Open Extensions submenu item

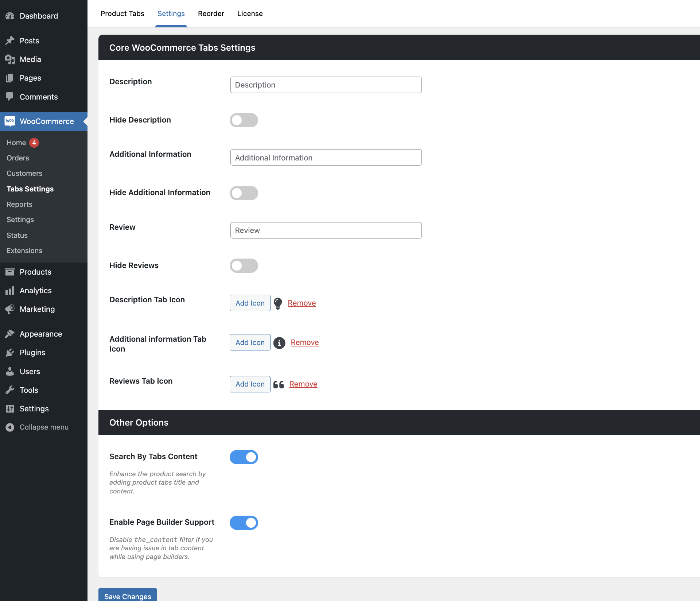click(24, 251)
